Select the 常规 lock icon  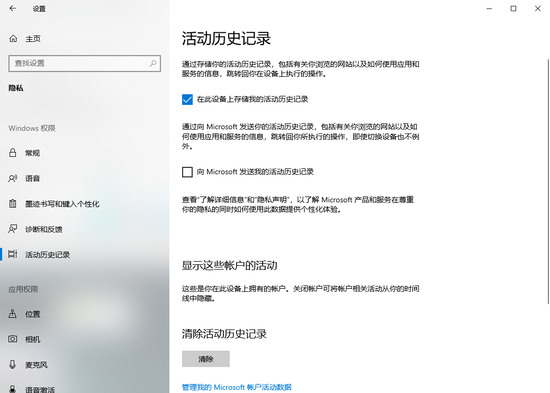pyautogui.click(x=13, y=153)
